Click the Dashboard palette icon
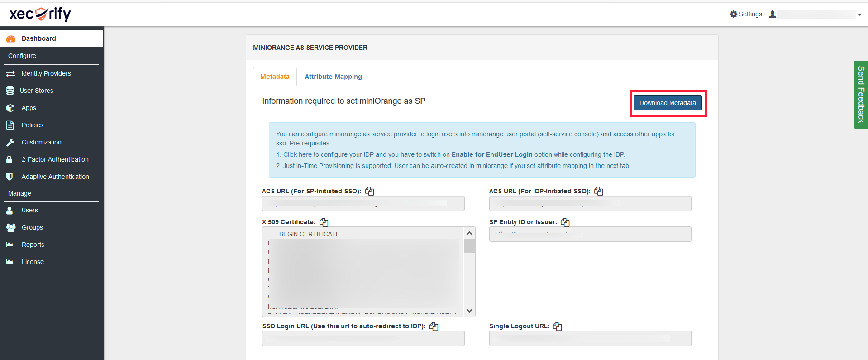 click(11, 39)
